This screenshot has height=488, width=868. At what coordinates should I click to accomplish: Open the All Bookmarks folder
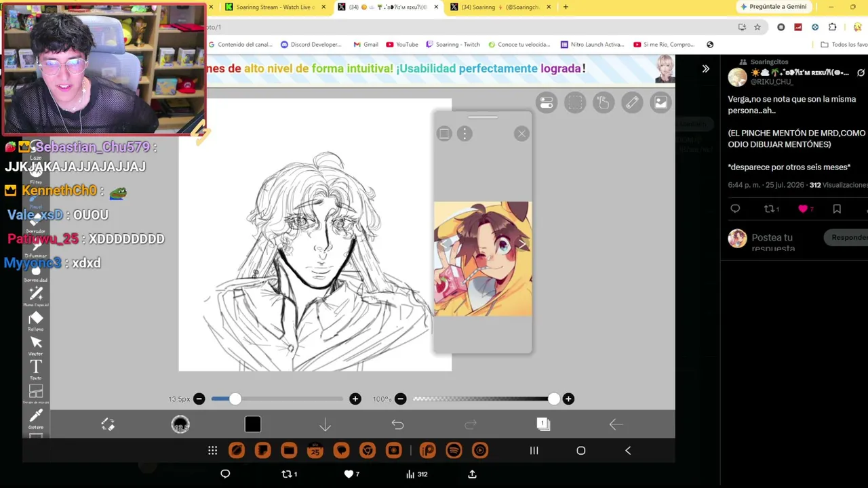pyautogui.click(x=844, y=45)
